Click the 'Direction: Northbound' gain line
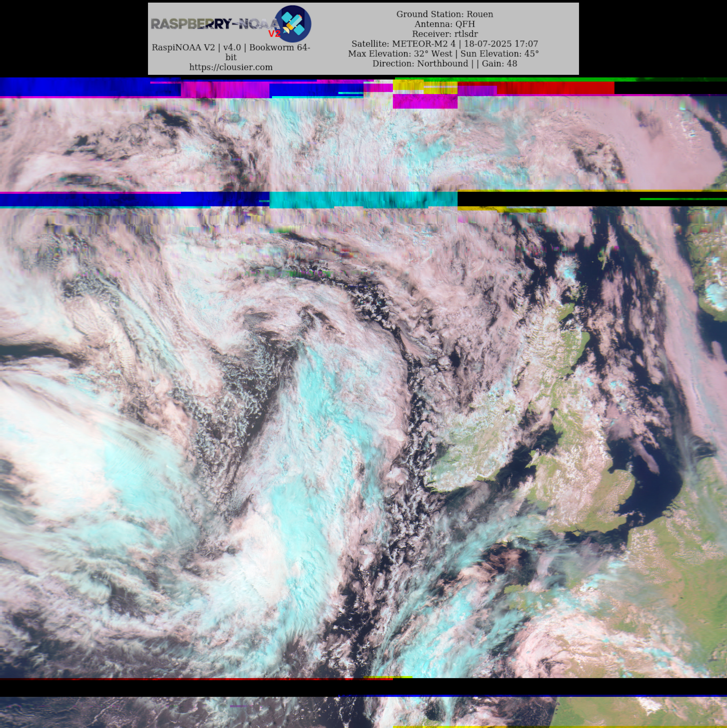 point(445,63)
